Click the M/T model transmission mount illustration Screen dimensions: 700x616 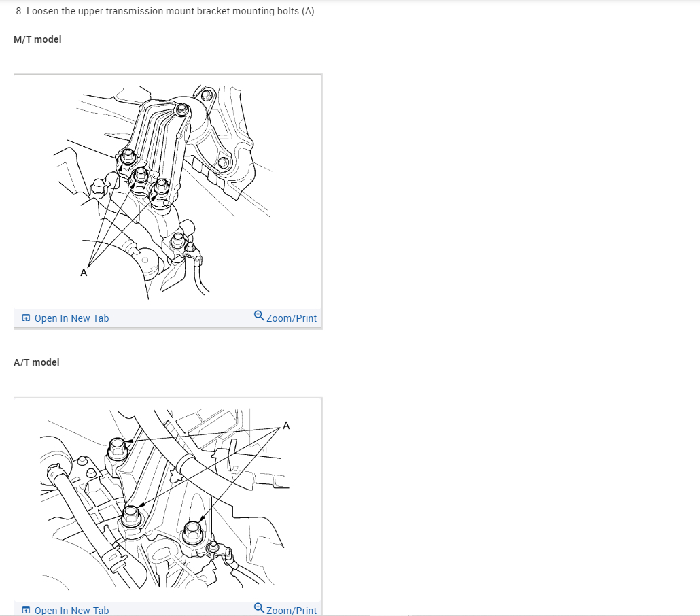click(x=167, y=192)
